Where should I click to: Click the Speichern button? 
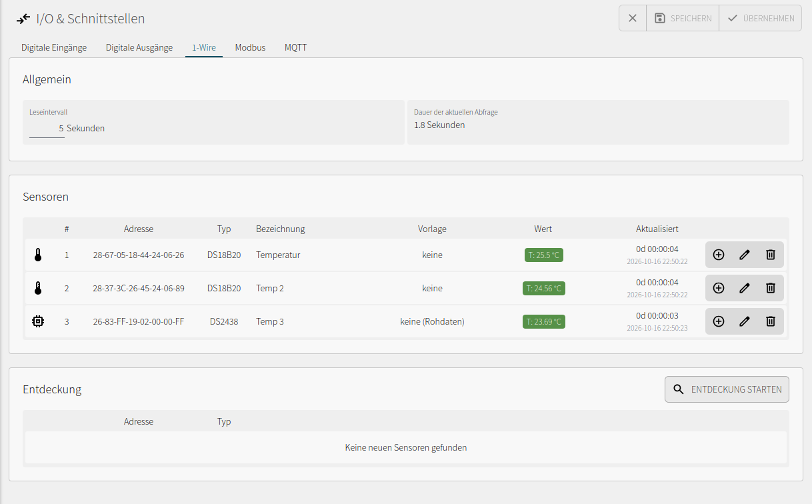[x=683, y=18]
